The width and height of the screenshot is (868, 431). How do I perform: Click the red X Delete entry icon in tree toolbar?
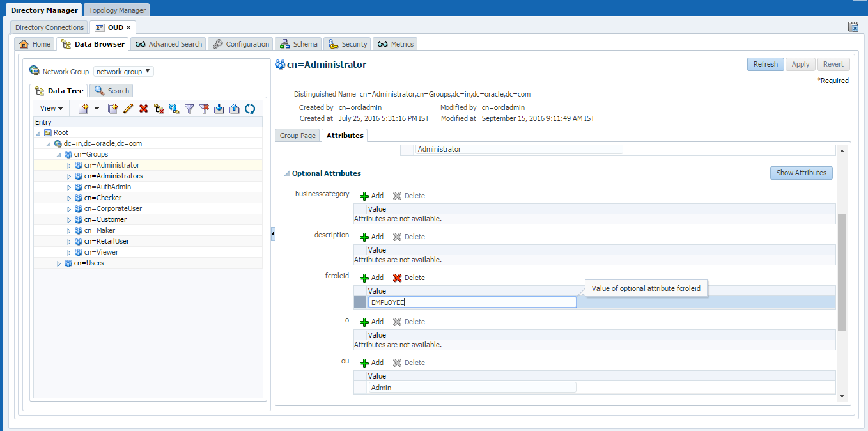[144, 109]
